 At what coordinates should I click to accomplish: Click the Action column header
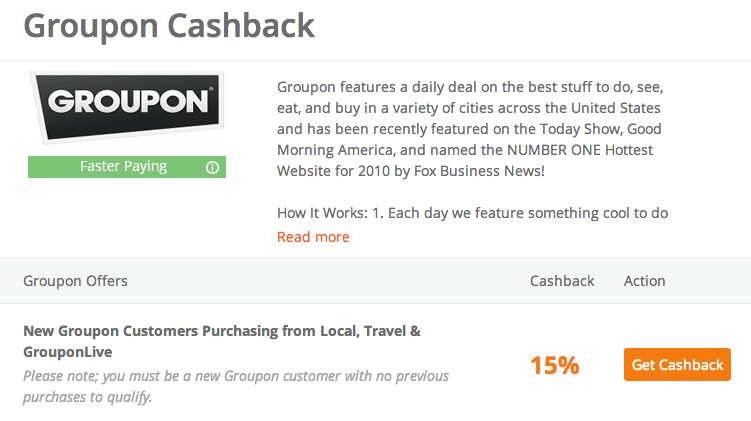pyautogui.click(x=644, y=281)
